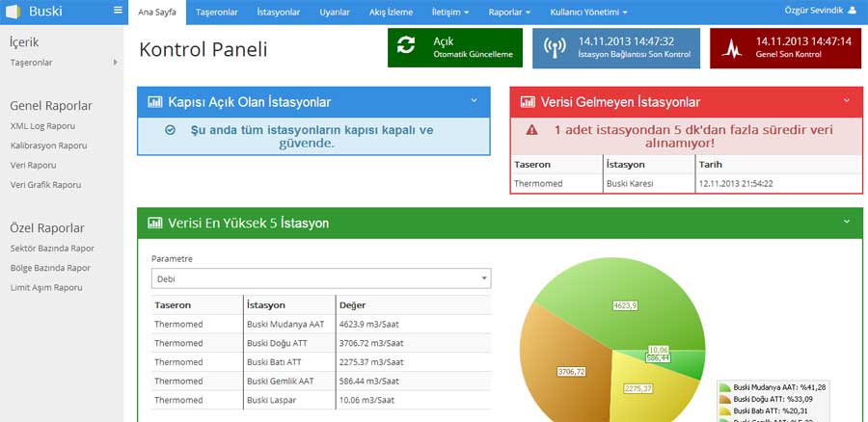Open Limit Aşım Raporu link
Viewport: 868px width, 422px height.
tap(46, 288)
